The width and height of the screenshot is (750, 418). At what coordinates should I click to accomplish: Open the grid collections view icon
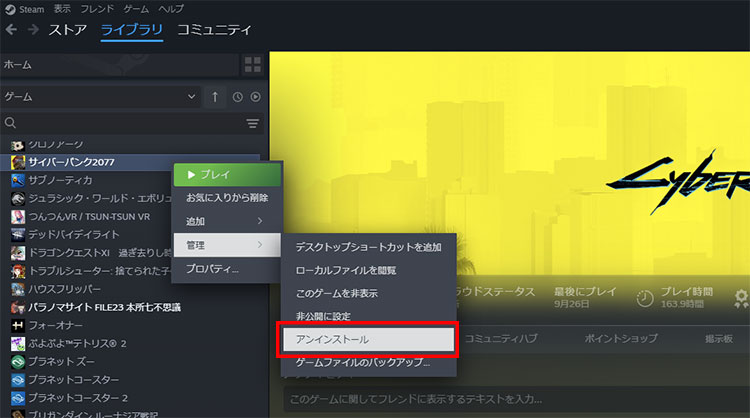point(253,64)
